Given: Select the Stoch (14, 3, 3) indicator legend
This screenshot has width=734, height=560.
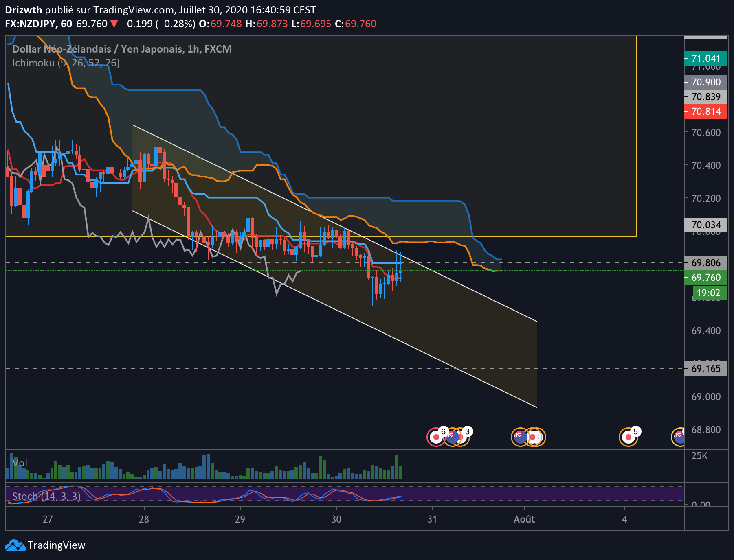Looking at the screenshot, I should (46, 496).
